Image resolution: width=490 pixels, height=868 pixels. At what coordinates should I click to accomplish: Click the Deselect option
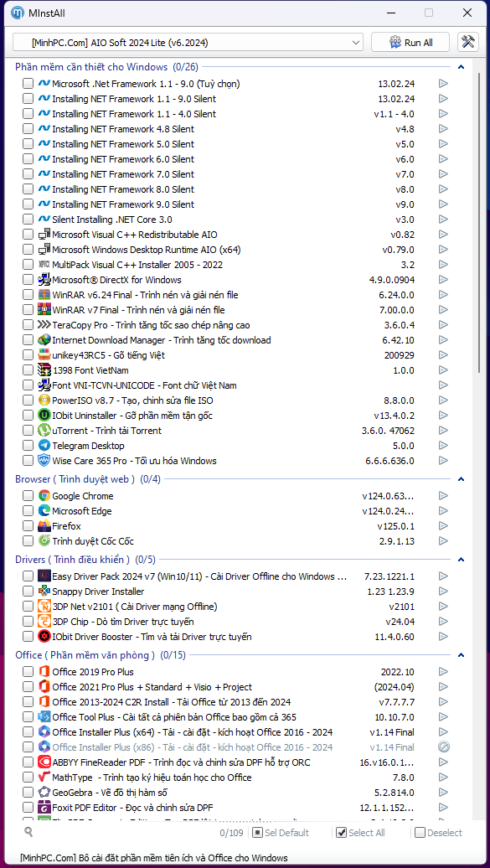(x=439, y=833)
